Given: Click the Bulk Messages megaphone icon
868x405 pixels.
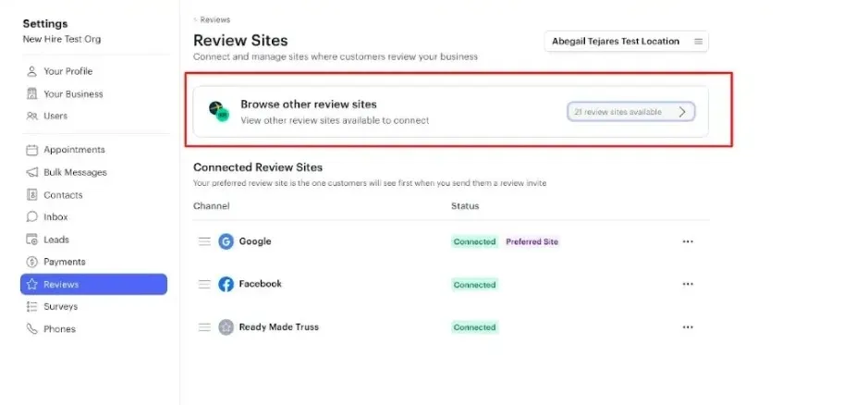Looking at the screenshot, I should point(32,172).
